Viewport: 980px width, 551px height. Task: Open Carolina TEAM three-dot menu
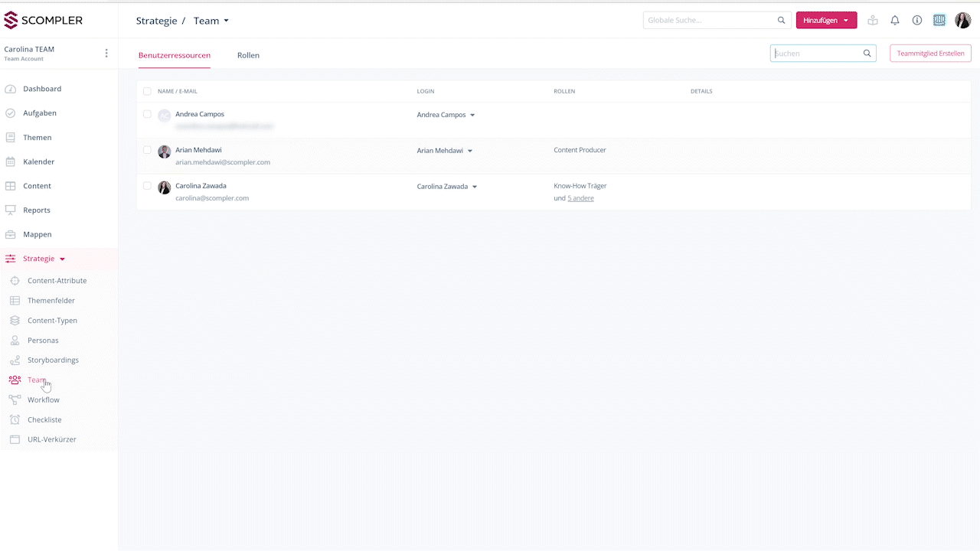[x=106, y=54]
